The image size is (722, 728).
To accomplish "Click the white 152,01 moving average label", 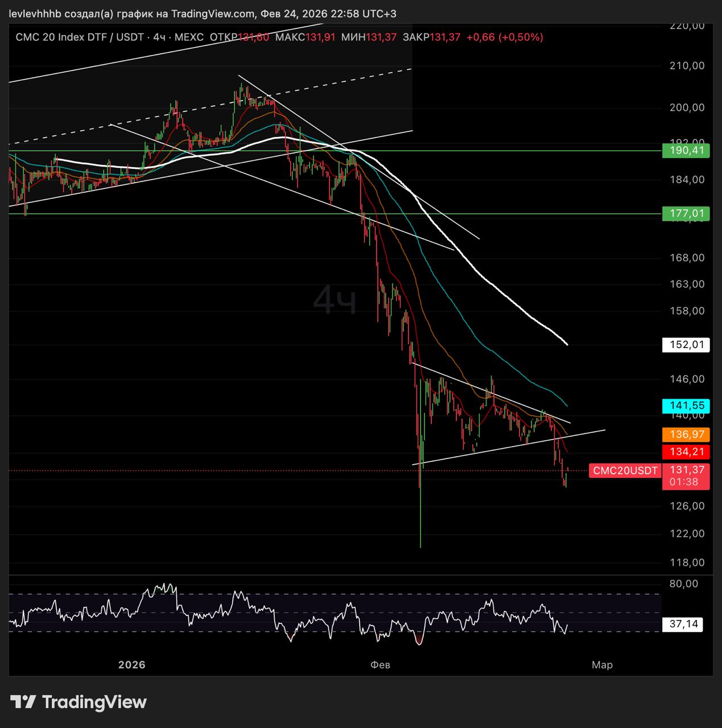I will click(x=686, y=345).
